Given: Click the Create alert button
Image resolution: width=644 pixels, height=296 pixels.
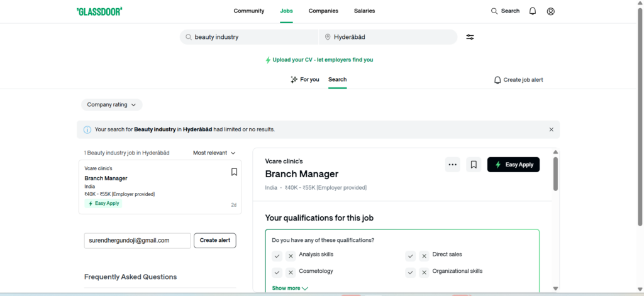Looking at the screenshot, I should [x=214, y=241].
